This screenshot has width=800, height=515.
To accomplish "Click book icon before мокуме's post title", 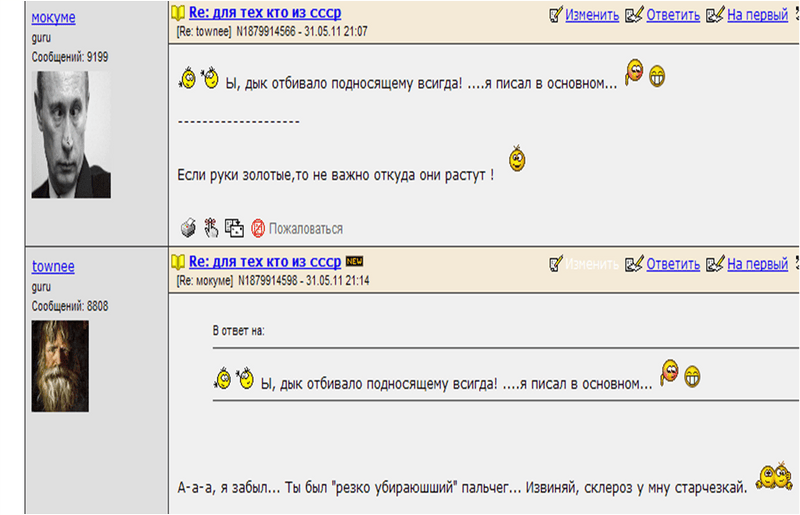I will [178, 13].
